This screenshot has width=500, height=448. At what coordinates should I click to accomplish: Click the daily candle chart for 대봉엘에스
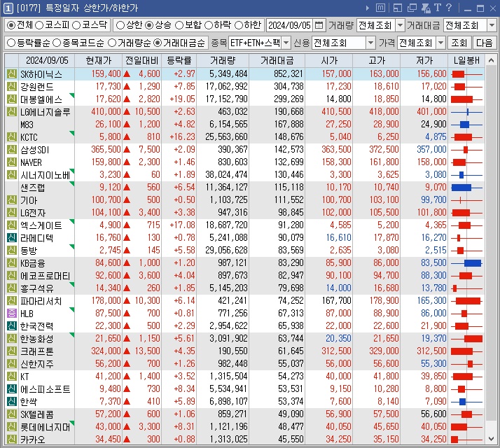point(466,99)
